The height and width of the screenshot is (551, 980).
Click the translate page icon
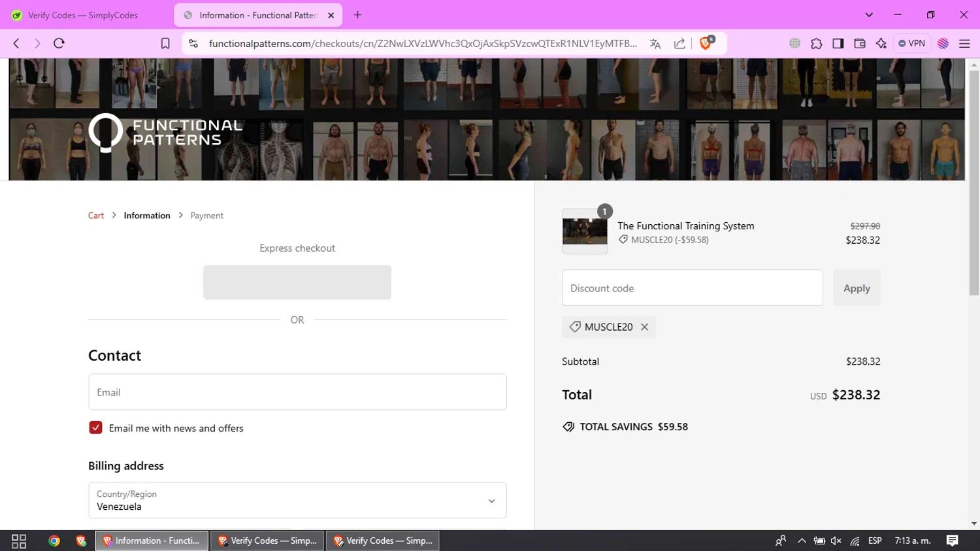tap(655, 44)
